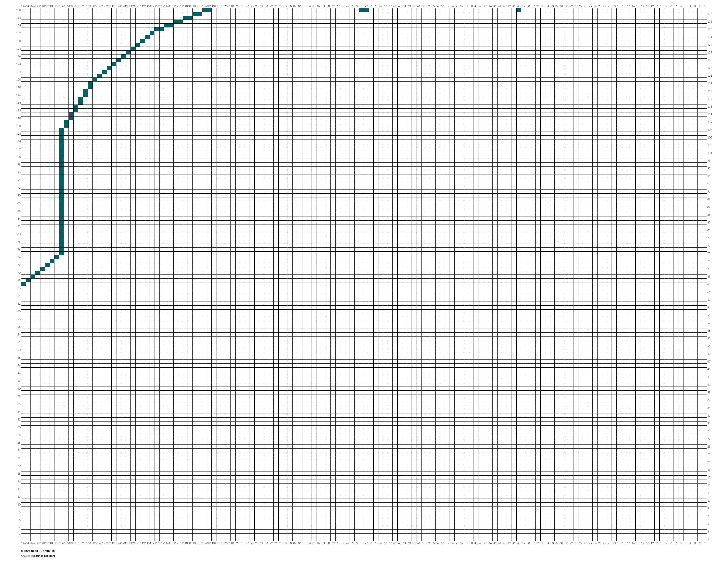This screenshot has width=728, height=562.
Task: Click row label 100 on the left axis
Action: (18, 157)
